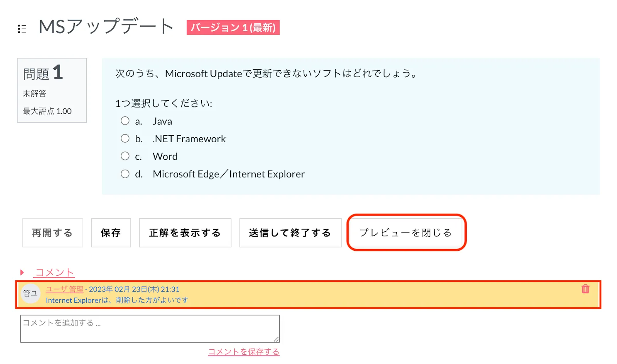
Task: Focus the コメントを追加する text box
Action: point(150,329)
